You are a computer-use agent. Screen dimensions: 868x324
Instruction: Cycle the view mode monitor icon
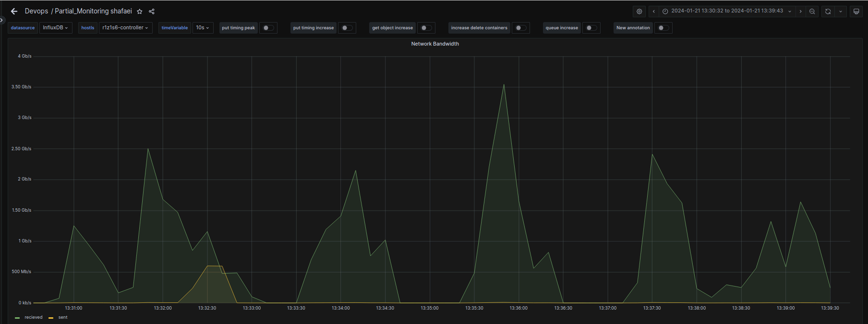(x=856, y=12)
